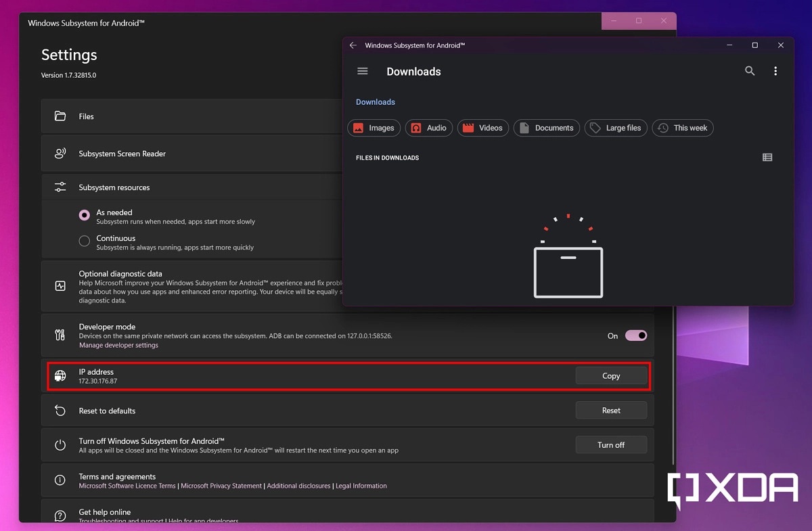Filter by Images chip
This screenshot has width=812, height=531.
(374, 128)
